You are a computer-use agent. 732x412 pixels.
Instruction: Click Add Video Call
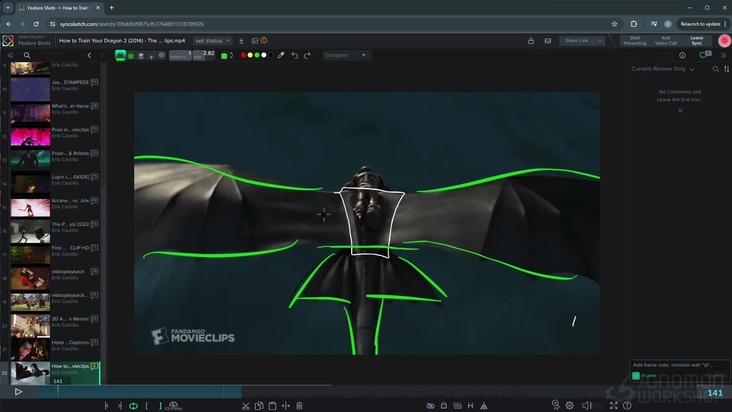(x=666, y=41)
